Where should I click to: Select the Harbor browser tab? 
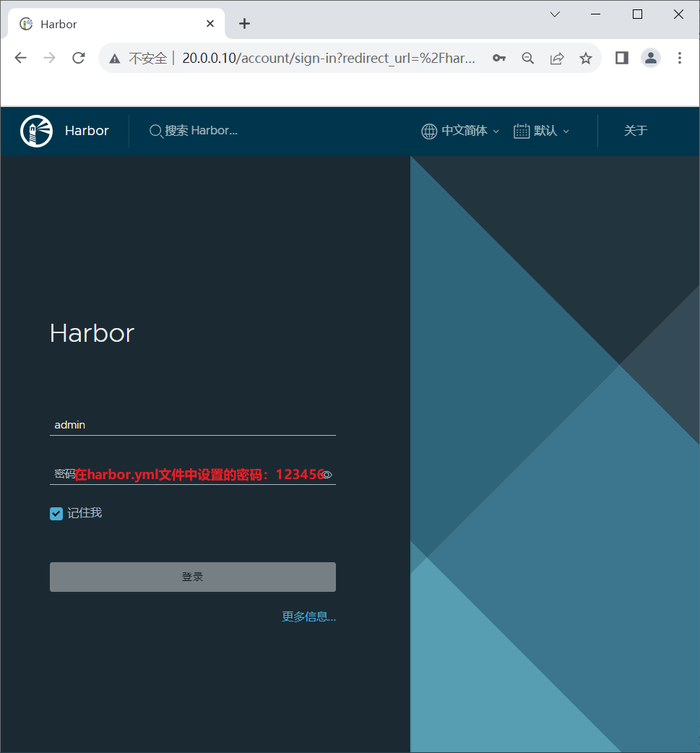117,24
